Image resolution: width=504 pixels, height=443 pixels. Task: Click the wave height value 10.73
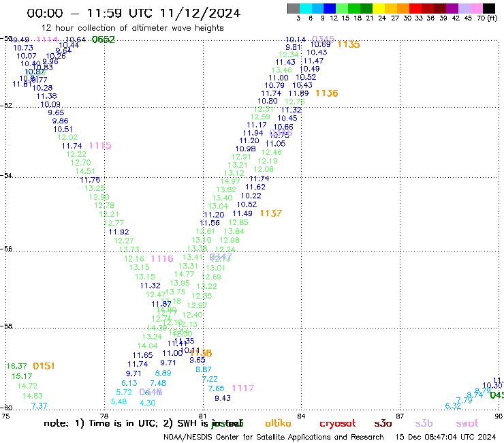[x=23, y=48]
